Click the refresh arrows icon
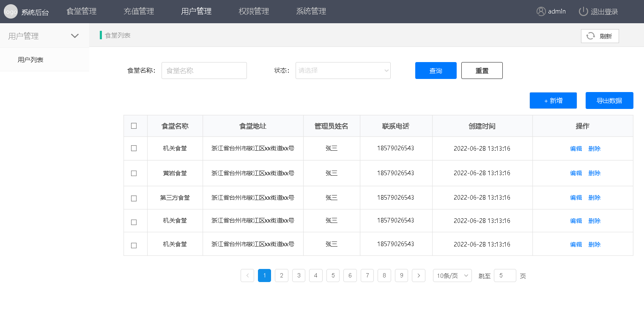The width and height of the screenshot is (644, 323). pyautogui.click(x=591, y=36)
